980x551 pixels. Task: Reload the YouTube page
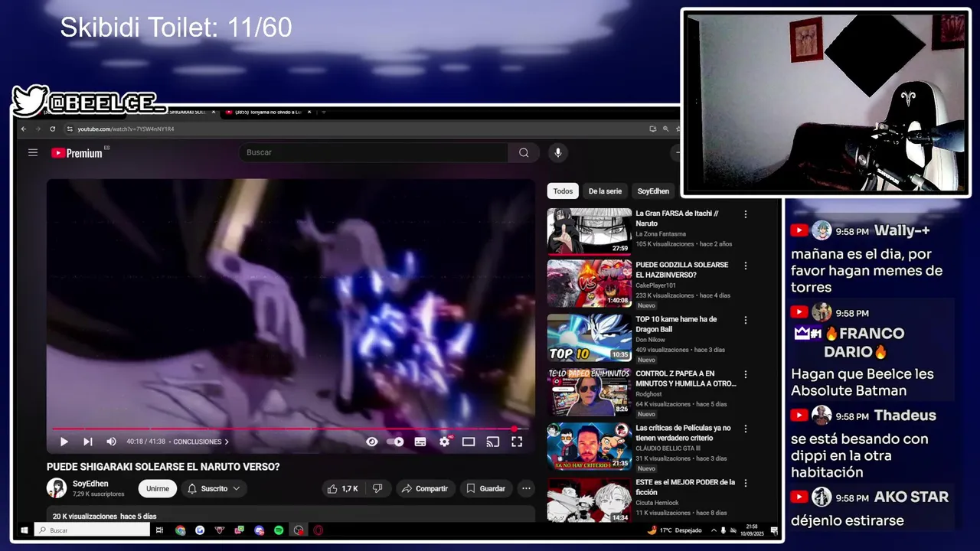pyautogui.click(x=52, y=129)
